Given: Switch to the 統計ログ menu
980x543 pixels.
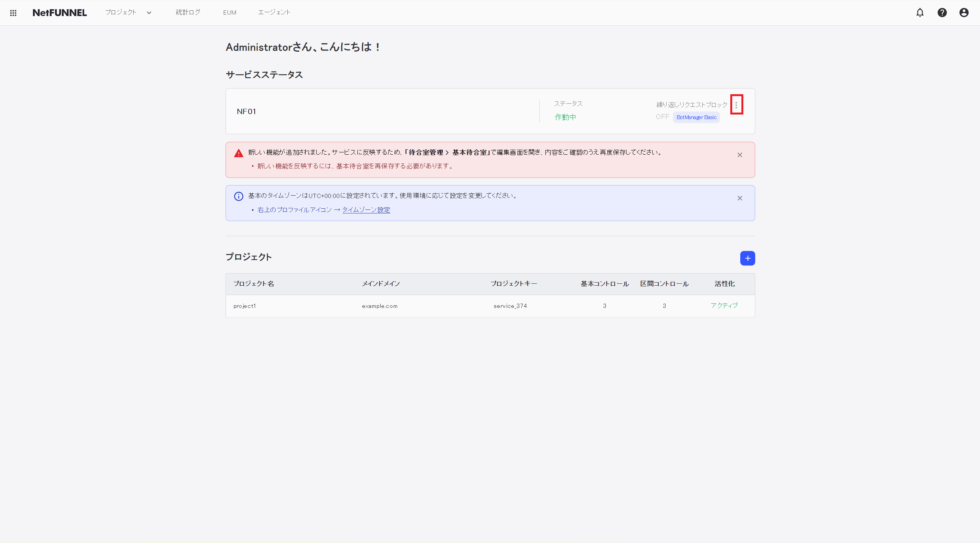Looking at the screenshot, I should [187, 12].
